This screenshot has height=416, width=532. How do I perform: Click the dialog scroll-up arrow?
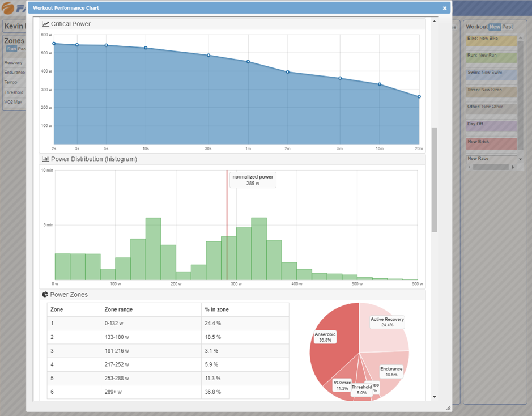tap(435, 22)
